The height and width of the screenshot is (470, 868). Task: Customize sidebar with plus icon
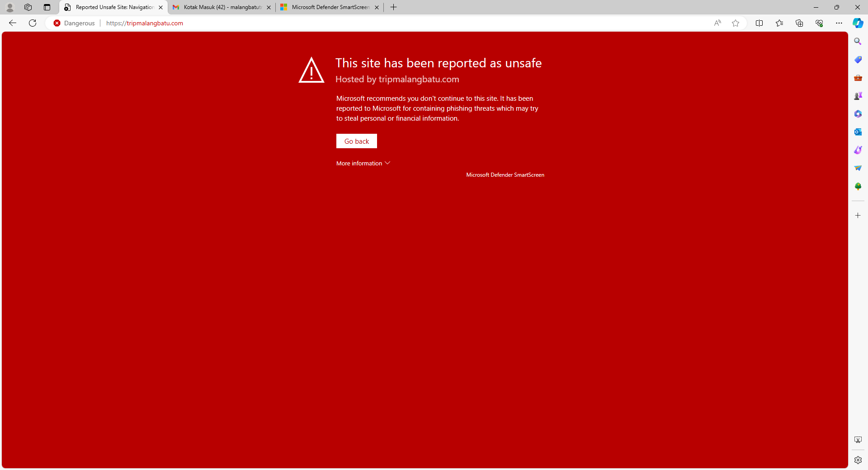tap(858, 216)
